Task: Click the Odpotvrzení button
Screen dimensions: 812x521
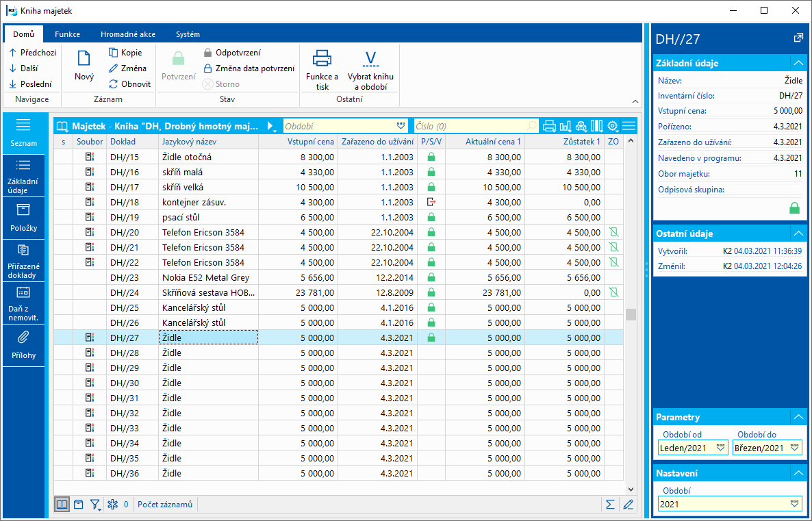Action: click(x=231, y=53)
